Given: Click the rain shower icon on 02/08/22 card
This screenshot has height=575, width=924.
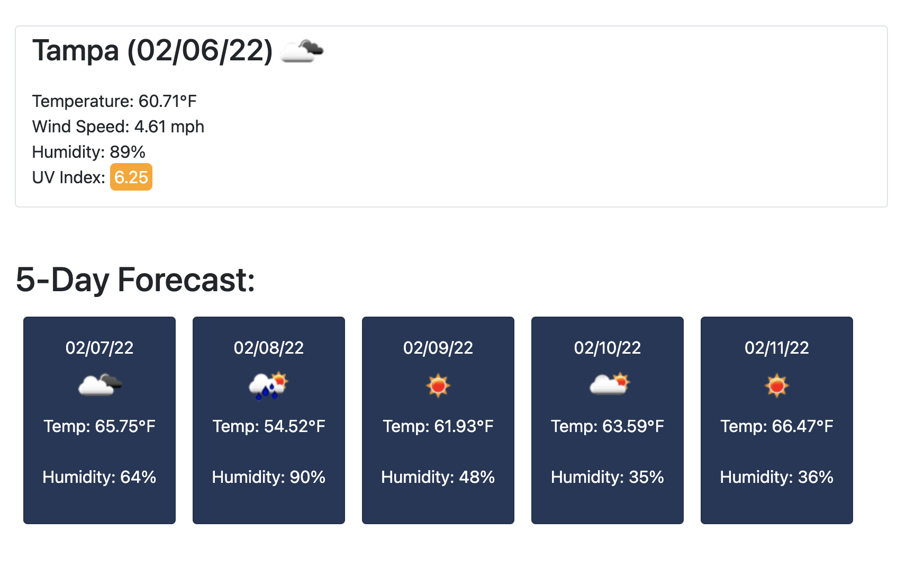Looking at the screenshot, I should click(x=268, y=385).
